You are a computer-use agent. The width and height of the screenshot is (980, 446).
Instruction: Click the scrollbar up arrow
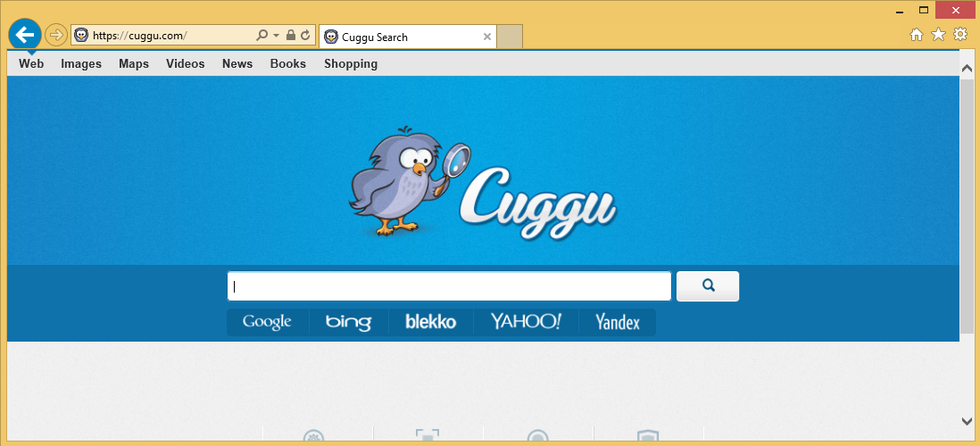tap(967, 68)
